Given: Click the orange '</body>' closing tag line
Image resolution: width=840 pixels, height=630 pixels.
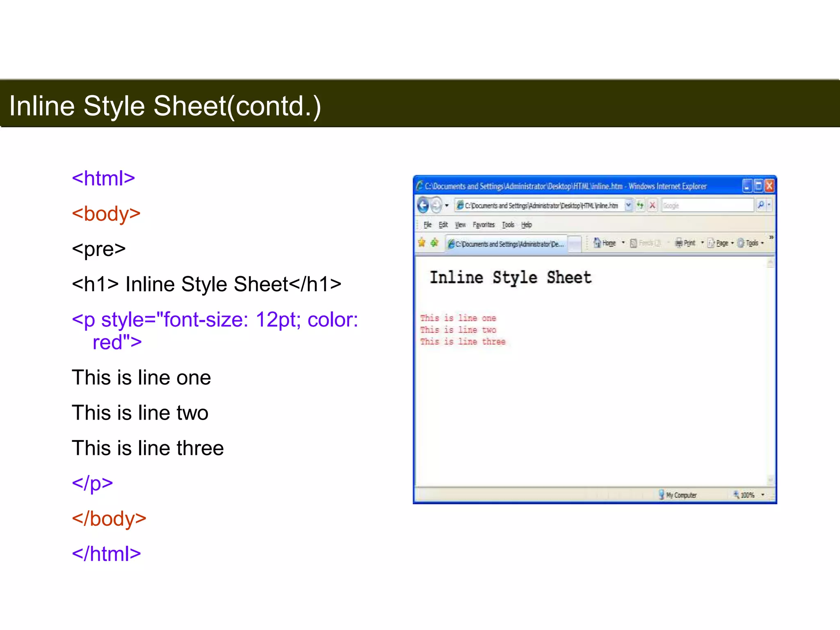Looking at the screenshot, I should pyautogui.click(x=109, y=518).
